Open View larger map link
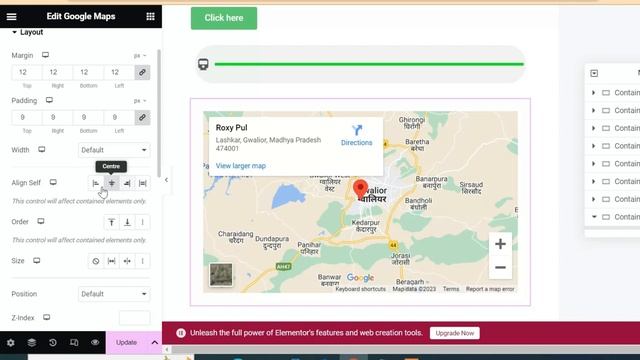Screen dimensions: 640x360 pos(241,166)
